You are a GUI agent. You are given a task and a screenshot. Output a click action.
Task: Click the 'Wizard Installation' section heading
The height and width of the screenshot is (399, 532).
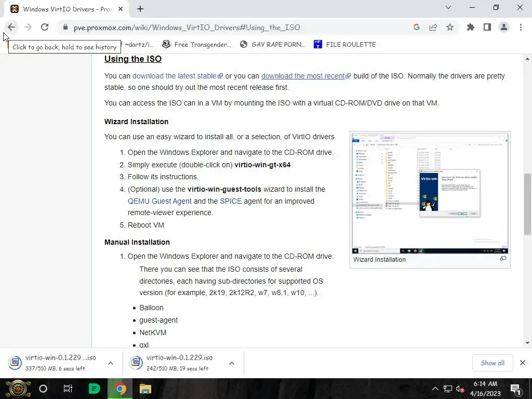pos(137,122)
